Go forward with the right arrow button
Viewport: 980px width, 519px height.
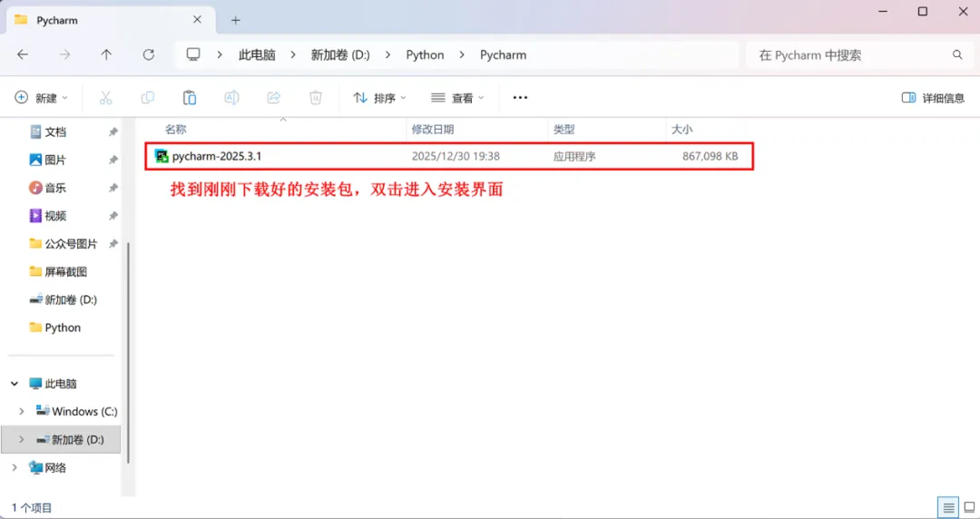64,55
